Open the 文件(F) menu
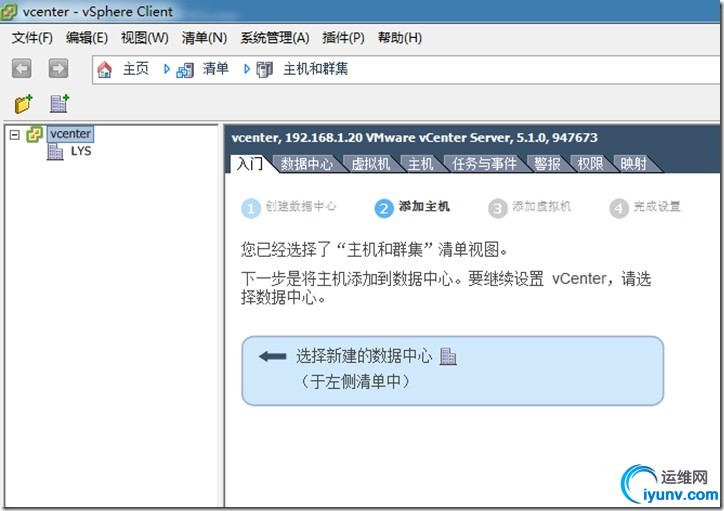Screen dimensions: 724x511 32,38
